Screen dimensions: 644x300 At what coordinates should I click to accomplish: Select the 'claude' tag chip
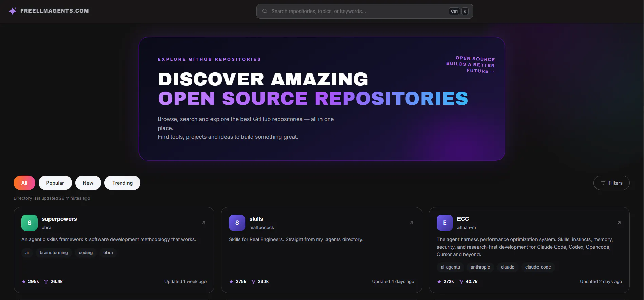(x=508, y=267)
